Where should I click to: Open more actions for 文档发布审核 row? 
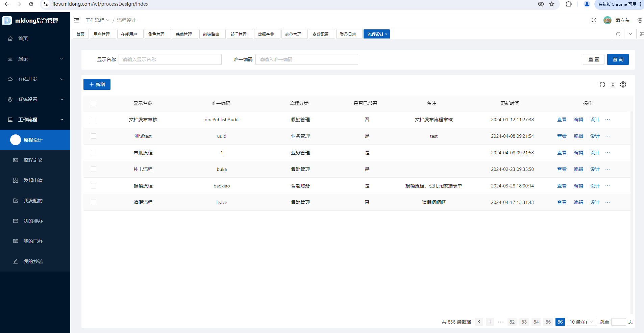608,120
